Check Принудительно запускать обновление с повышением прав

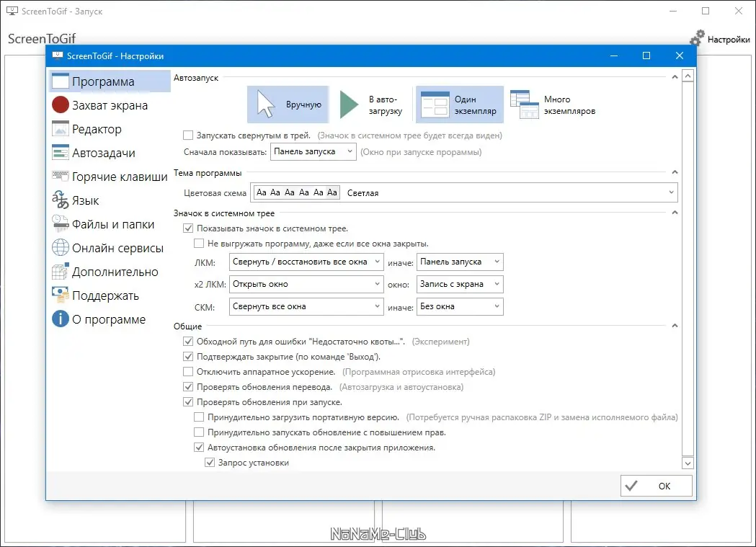point(199,432)
